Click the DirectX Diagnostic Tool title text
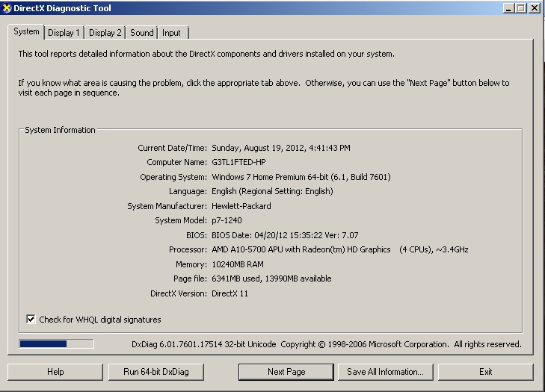The width and height of the screenshot is (545, 392). pos(62,8)
